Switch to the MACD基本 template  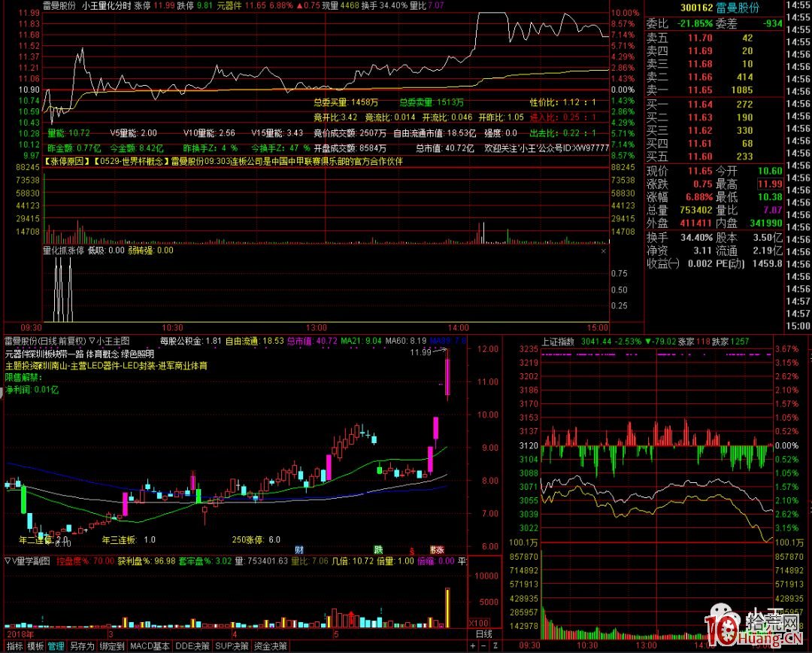tap(150, 646)
